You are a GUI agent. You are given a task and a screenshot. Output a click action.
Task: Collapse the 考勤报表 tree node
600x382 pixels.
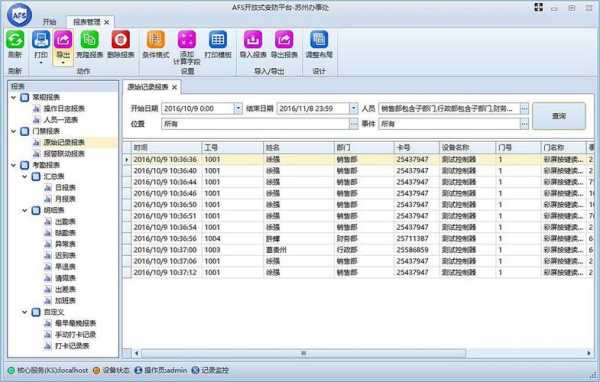14,165
